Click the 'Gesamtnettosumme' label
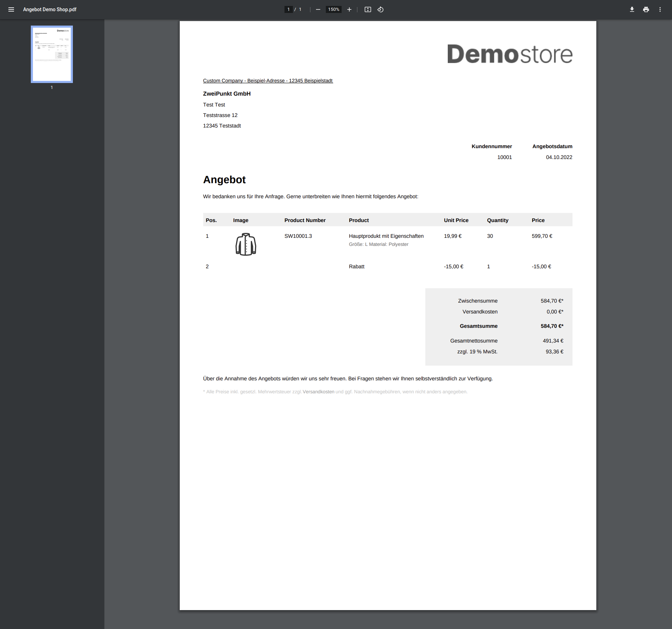The height and width of the screenshot is (629, 672). [474, 341]
